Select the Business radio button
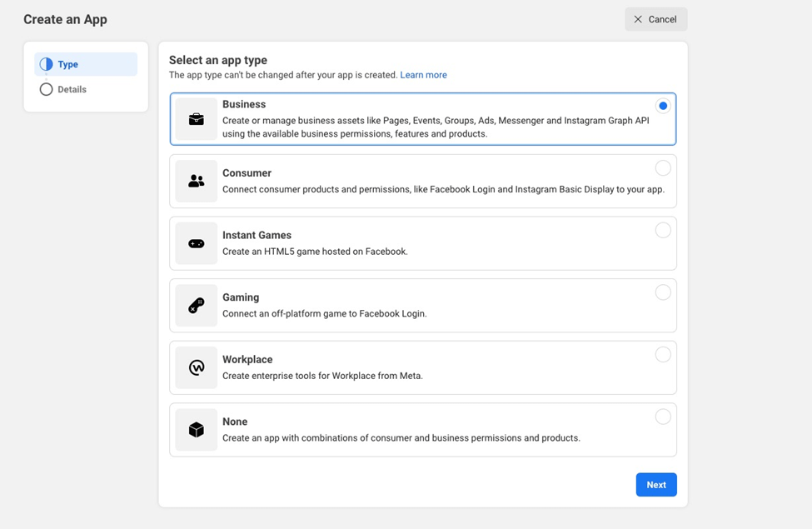Screen dimensions: 812x529 [663, 106]
